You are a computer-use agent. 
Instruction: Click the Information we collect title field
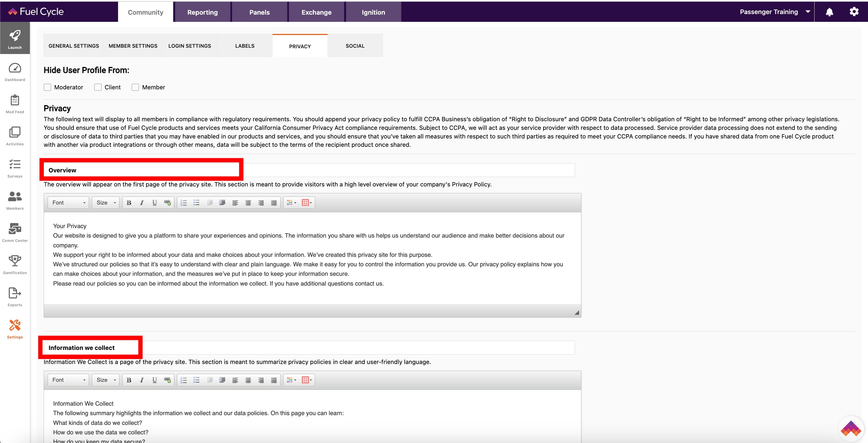pyautogui.click(x=309, y=348)
